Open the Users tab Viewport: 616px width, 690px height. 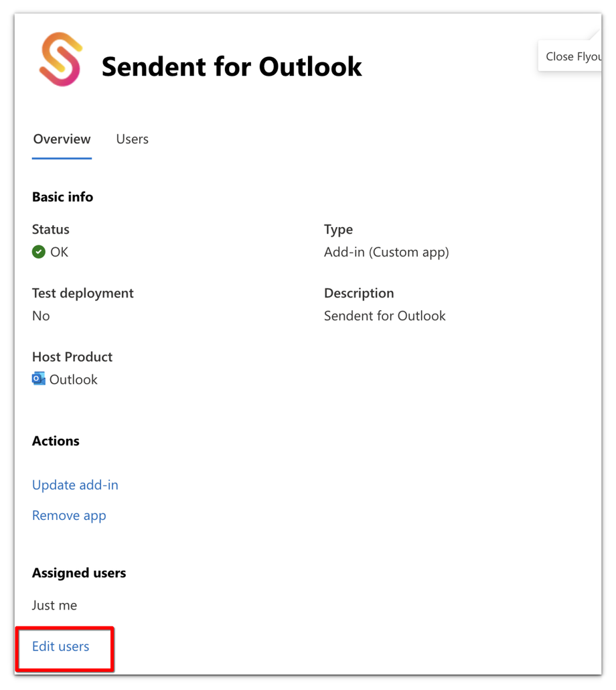pos(132,139)
